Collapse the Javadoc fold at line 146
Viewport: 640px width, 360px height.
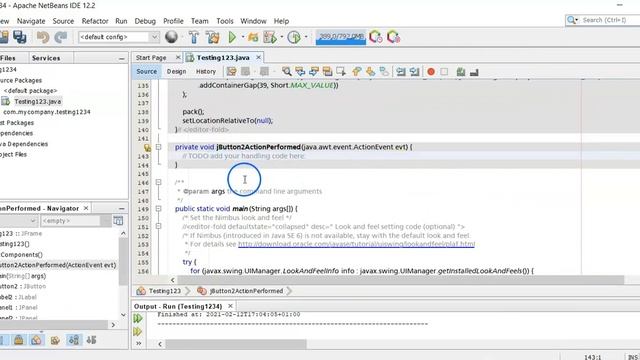coord(158,182)
